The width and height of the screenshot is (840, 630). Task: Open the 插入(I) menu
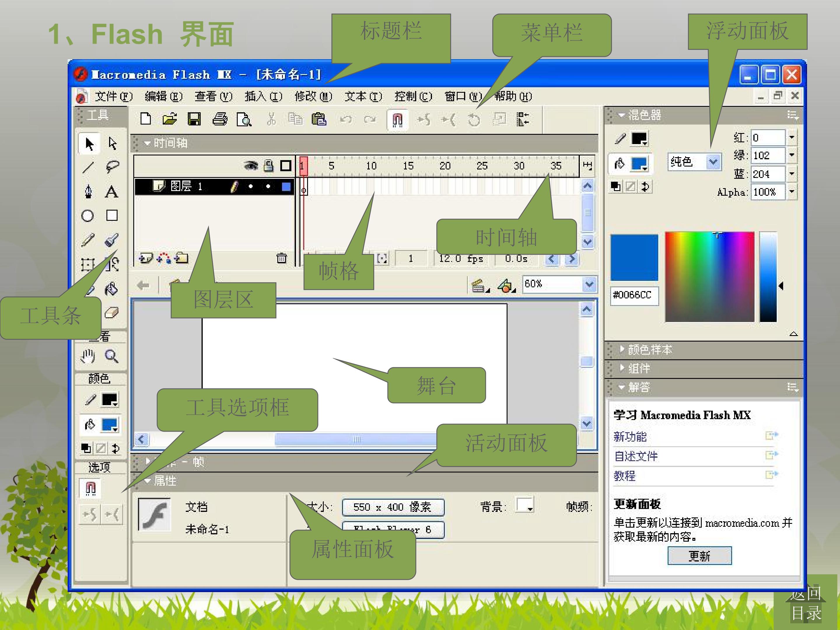264,97
